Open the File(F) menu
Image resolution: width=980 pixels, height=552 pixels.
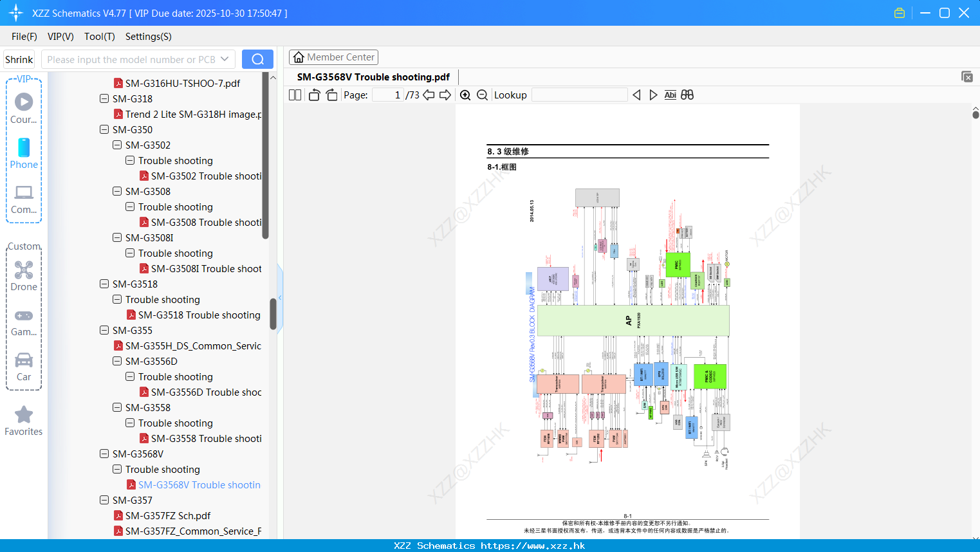click(24, 36)
